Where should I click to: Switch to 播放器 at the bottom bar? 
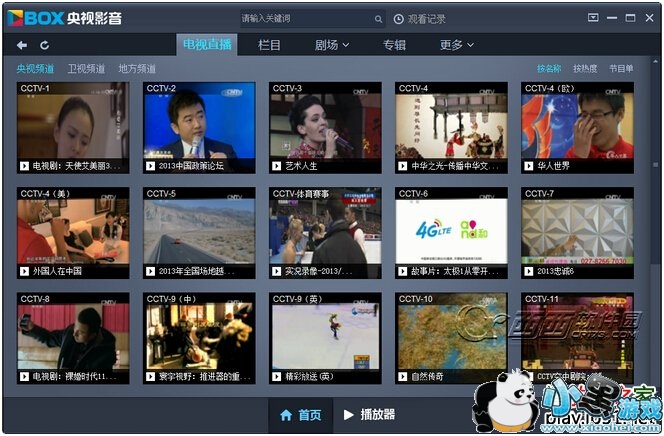pos(370,414)
